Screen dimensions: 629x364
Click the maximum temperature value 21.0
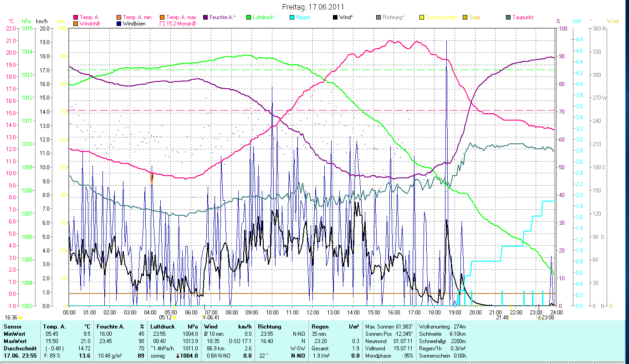pyautogui.click(x=86, y=341)
